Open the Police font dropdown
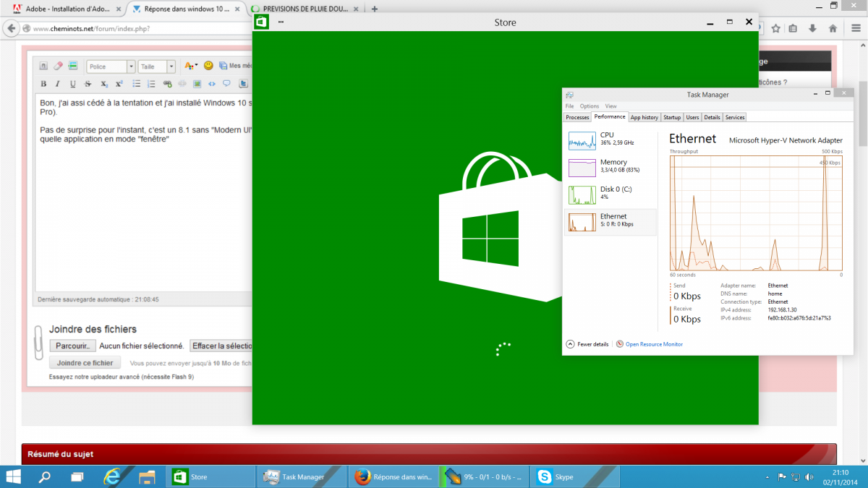The image size is (868, 488). (131, 67)
